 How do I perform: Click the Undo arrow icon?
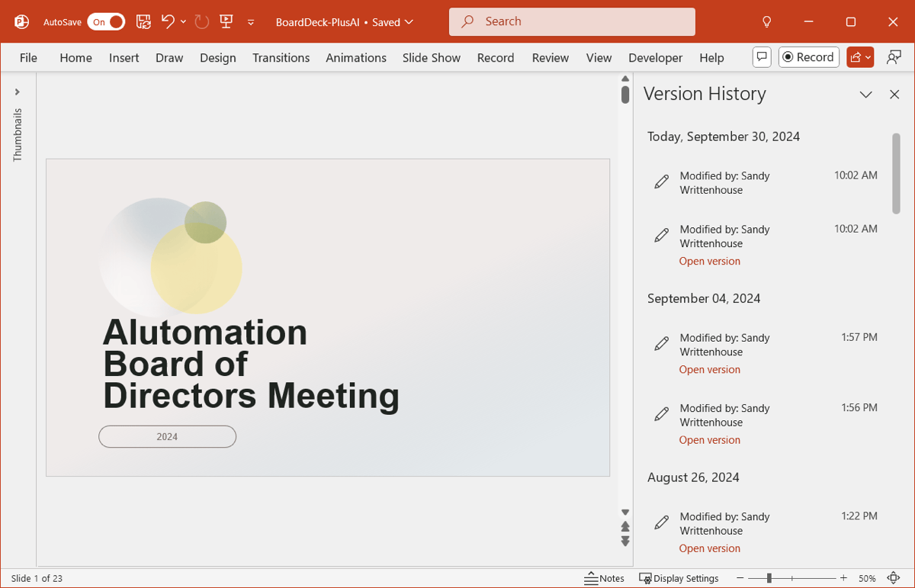169,21
